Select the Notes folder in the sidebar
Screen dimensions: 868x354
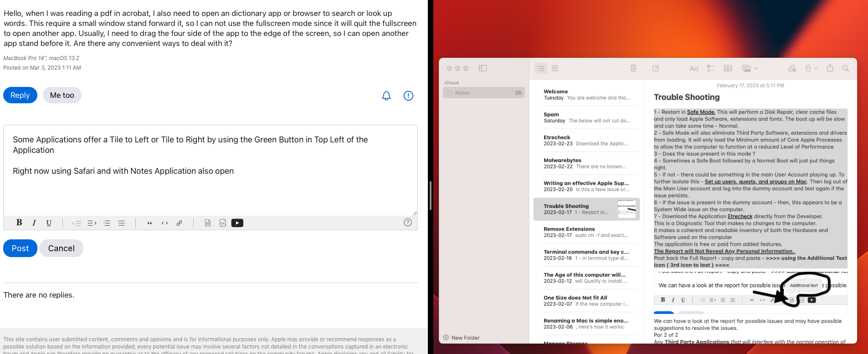coord(484,93)
